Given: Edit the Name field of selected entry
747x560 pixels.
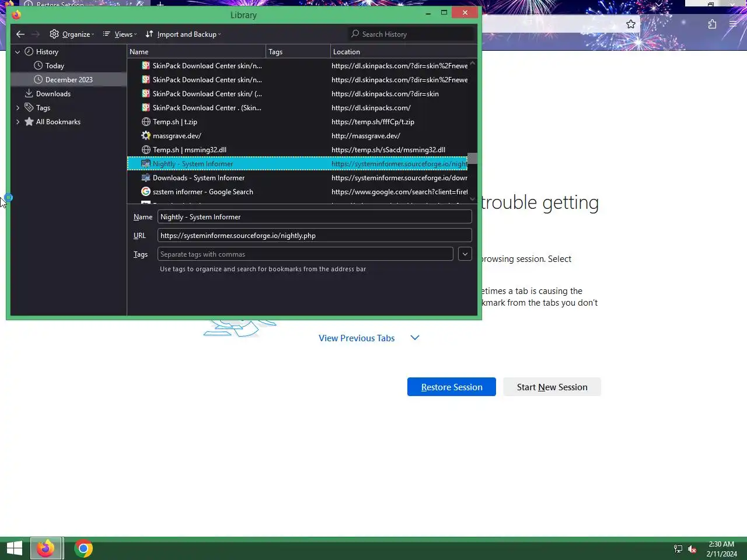Looking at the screenshot, I should [315, 217].
